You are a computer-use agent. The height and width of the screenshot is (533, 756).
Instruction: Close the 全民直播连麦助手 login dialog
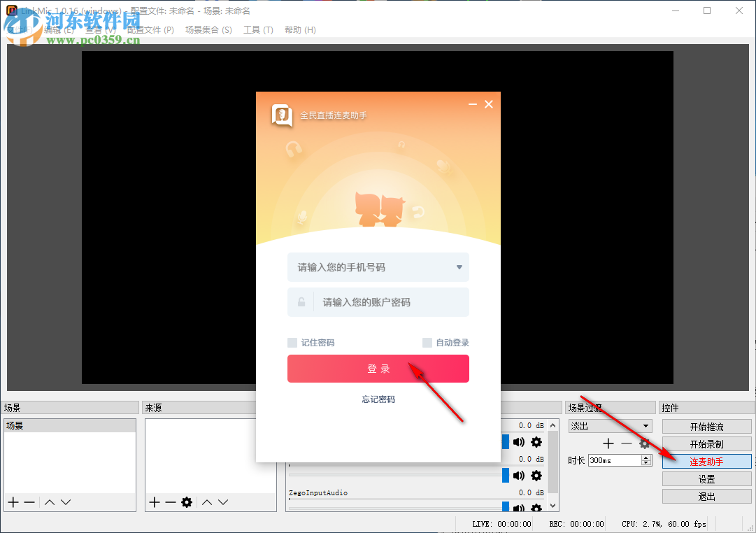tap(488, 104)
